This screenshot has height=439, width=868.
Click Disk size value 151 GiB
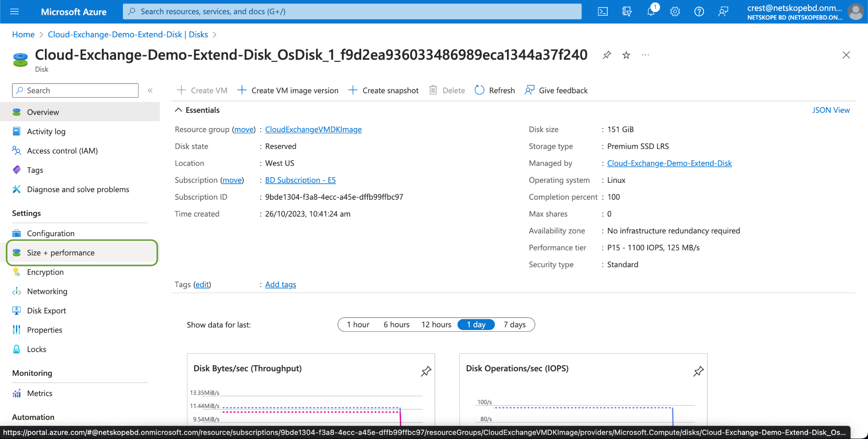tap(620, 129)
